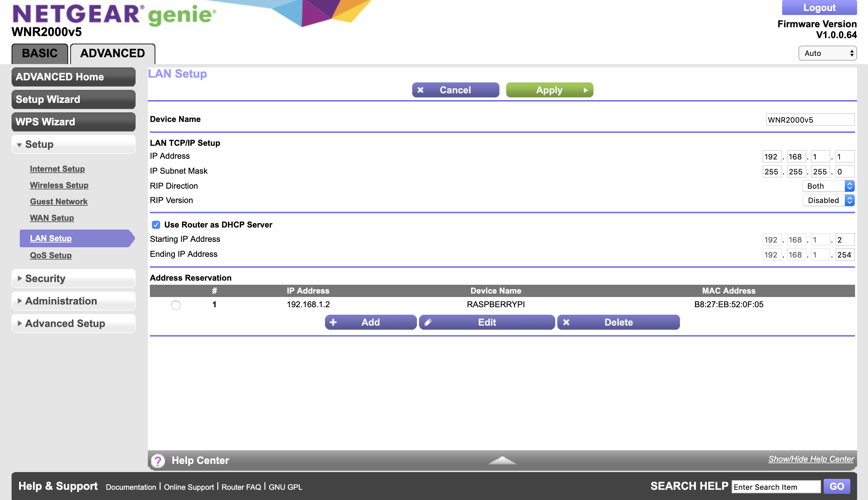Click the Subnet Mask last octet field
This screenshot has width=868, height=500.
844,172
